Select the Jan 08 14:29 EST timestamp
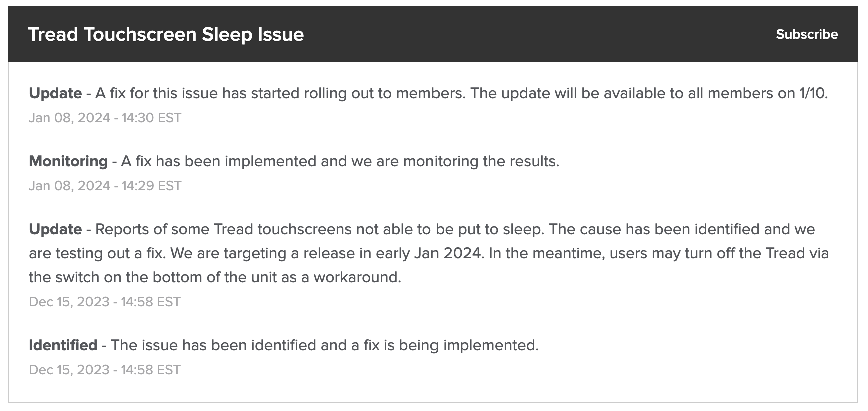Viewport: 868px width, 411px height. pyautogui.click(x=106, y=185)
